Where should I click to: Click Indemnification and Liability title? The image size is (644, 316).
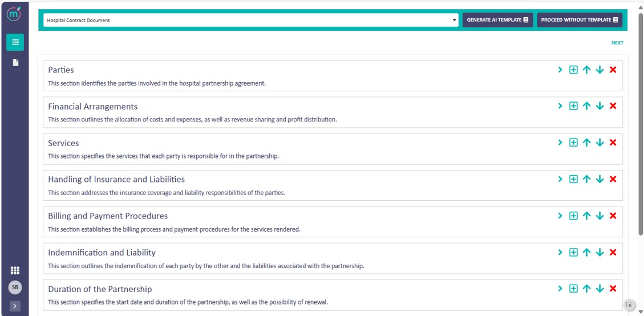click(x=102, y=252)
